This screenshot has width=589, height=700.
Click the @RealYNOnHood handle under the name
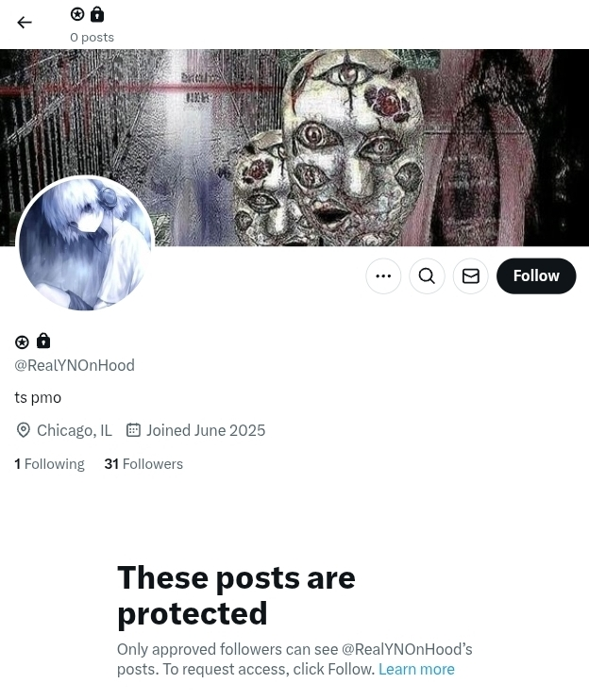point(75,365)
